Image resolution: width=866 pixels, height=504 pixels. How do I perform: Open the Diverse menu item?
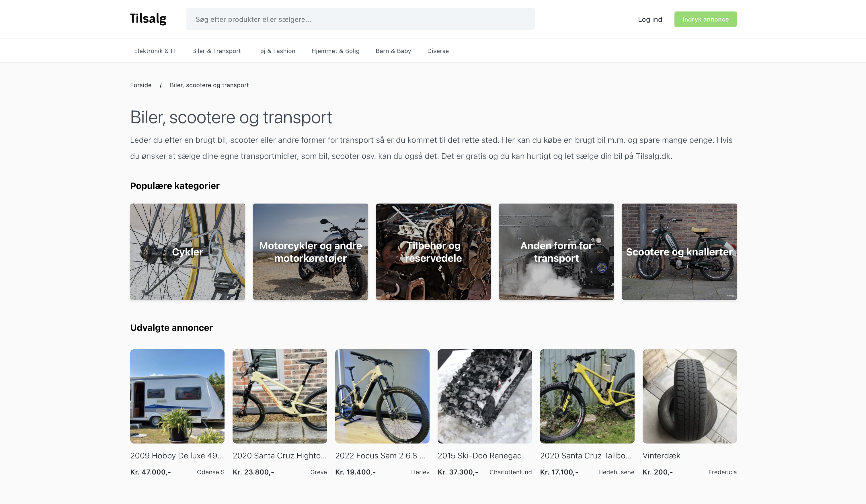tap(438, 51)
